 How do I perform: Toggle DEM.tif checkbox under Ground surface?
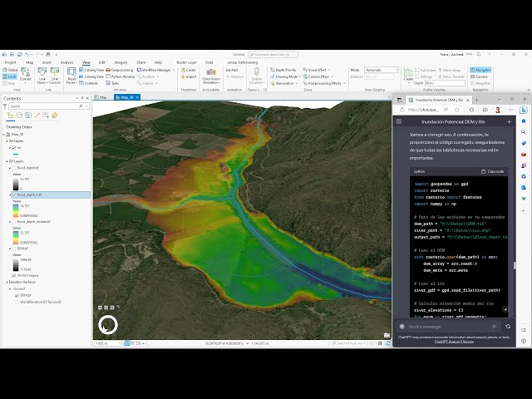[17, 296]
